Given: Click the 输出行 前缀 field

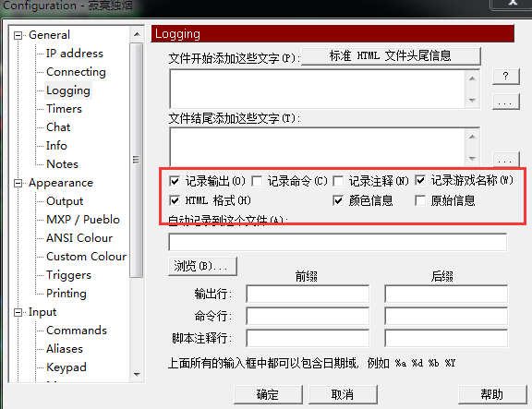Looking at the screenshot, I should pyautogui.click(x=308, y=294).
